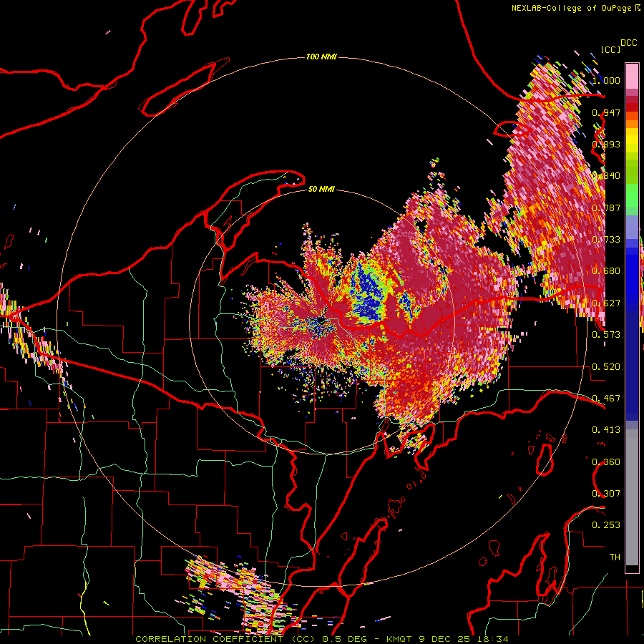Screen dimensions: 644x644
Task: Select the 50 NMI range ring label
Action: 321,189
